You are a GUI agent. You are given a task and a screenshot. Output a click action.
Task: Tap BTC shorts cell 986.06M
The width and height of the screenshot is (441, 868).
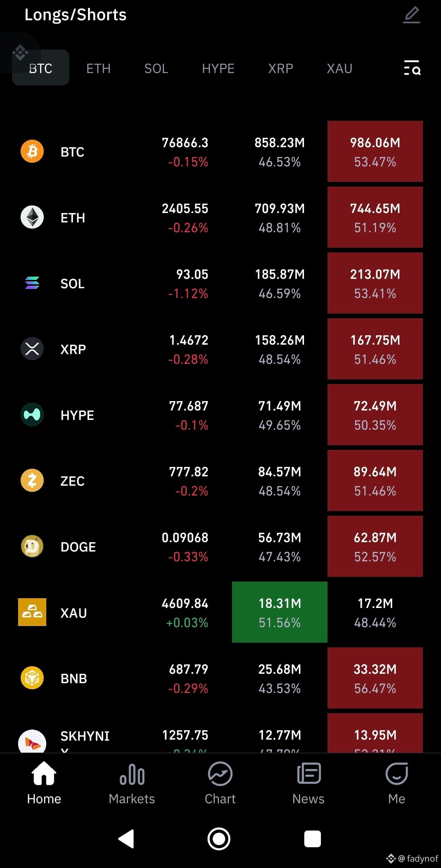coord(375,152)
